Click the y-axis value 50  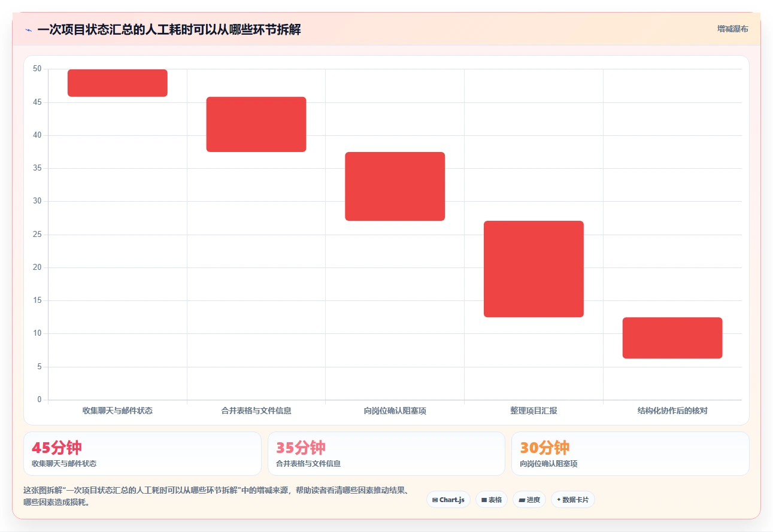37,69
